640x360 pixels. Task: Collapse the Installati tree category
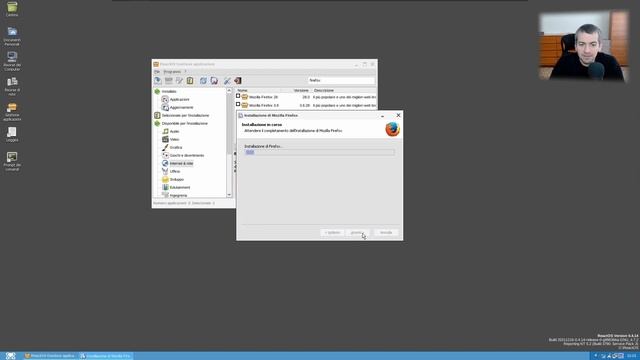click(157, 91)
